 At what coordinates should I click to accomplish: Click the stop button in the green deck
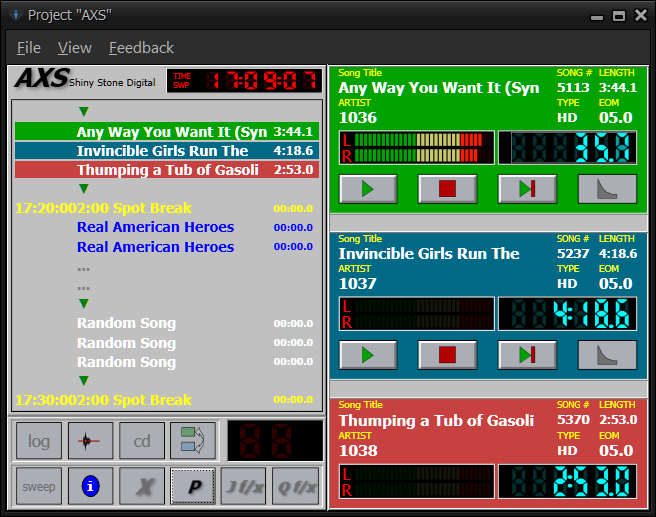point(448,189)
